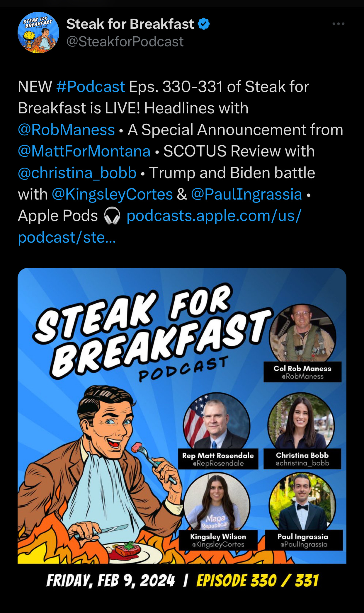
Task: Open the @PaulIngrassia mention
Action: [x=246, y=194]
